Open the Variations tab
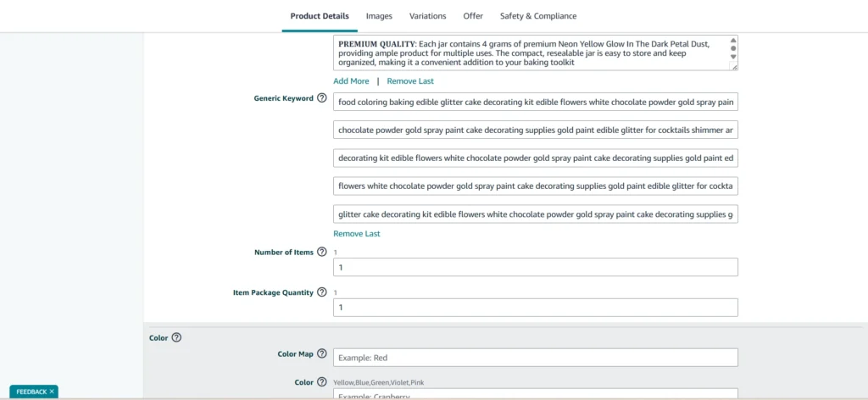Viewport: 868px width, 400px height. pyautogui.click(x=427, y=16)
